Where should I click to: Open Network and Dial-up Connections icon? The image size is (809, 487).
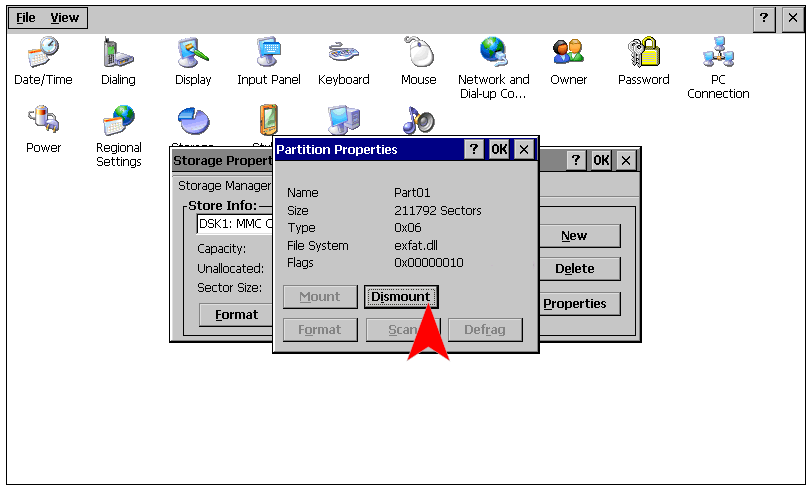pos(493,52)
